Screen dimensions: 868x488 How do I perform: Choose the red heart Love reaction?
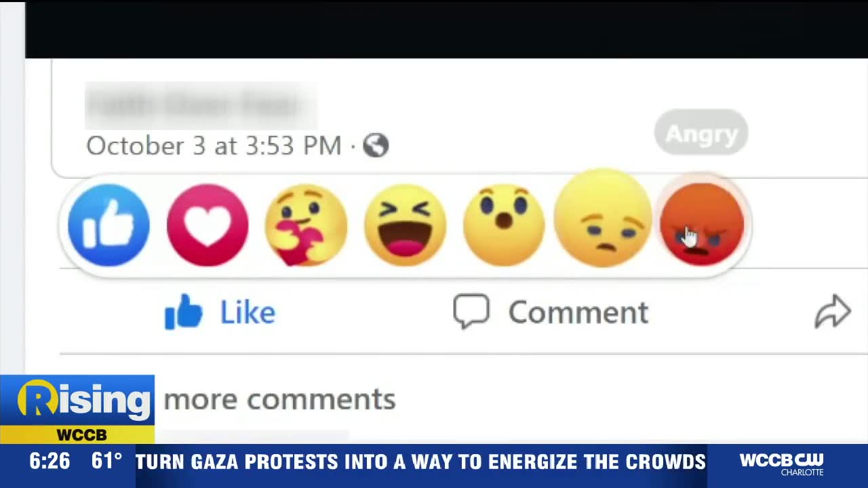coord(208,225)
